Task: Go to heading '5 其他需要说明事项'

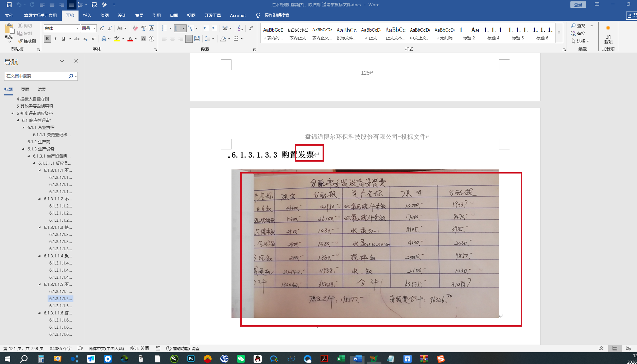Action: 35,106
